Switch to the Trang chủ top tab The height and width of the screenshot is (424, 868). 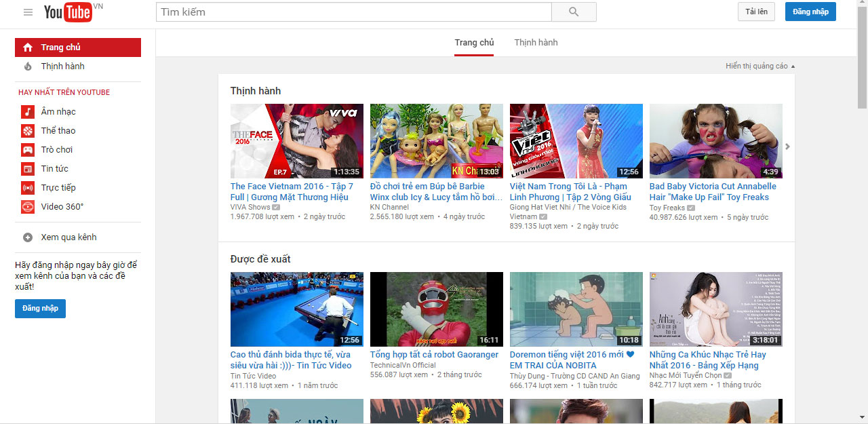(x=474, y=43)
